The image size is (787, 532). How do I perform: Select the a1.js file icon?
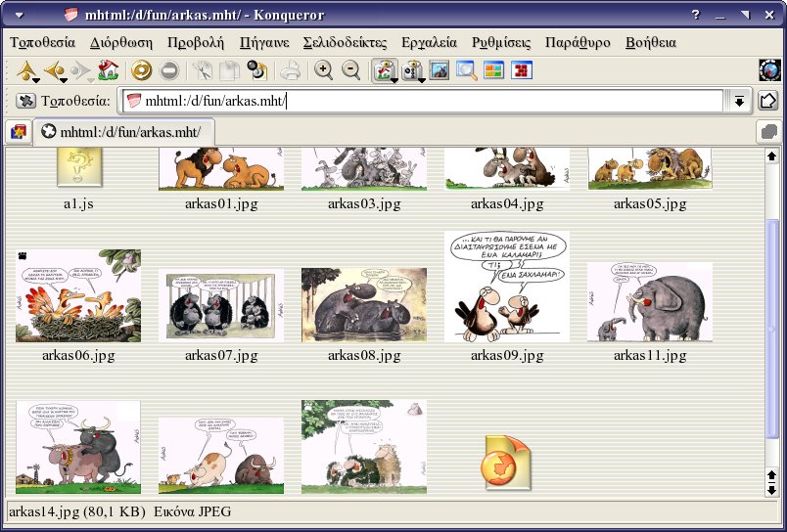[79, 167]
